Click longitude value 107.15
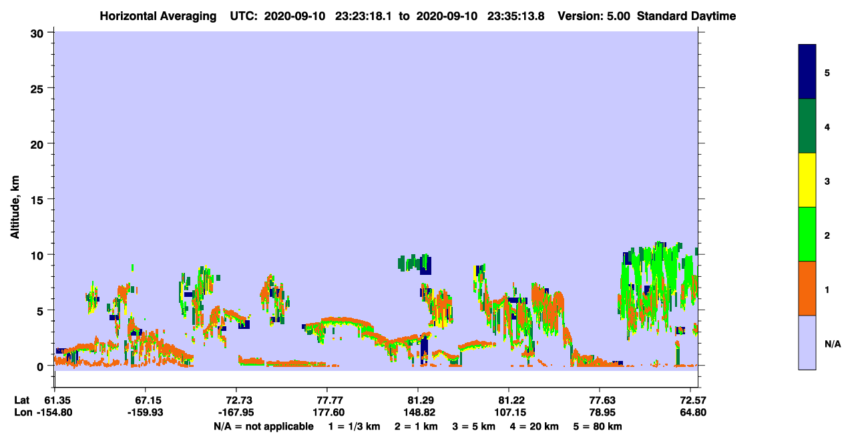The width and height of the screenshot is (868, 445). pyautogui.click(x=509, y=412)
